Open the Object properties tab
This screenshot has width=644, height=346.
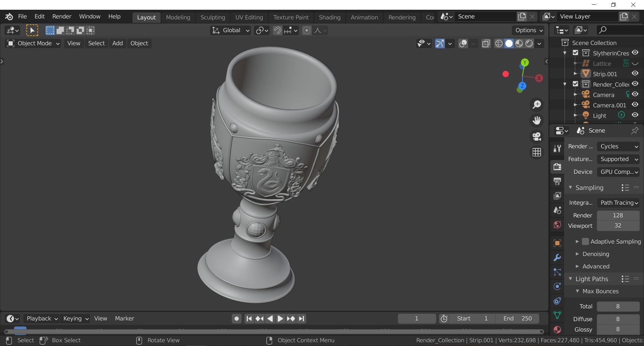click(x=557, y=243)
